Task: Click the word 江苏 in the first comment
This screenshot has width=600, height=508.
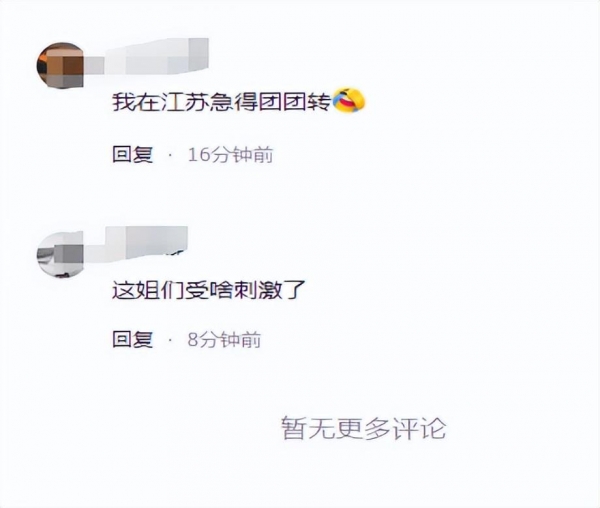Action: pyautogui.click(x=184, y=103)
